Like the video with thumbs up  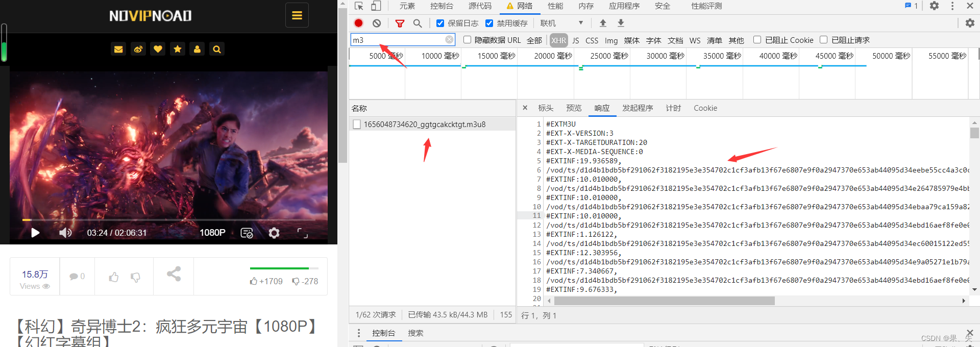pyautogui.click(x=114, y=277)
